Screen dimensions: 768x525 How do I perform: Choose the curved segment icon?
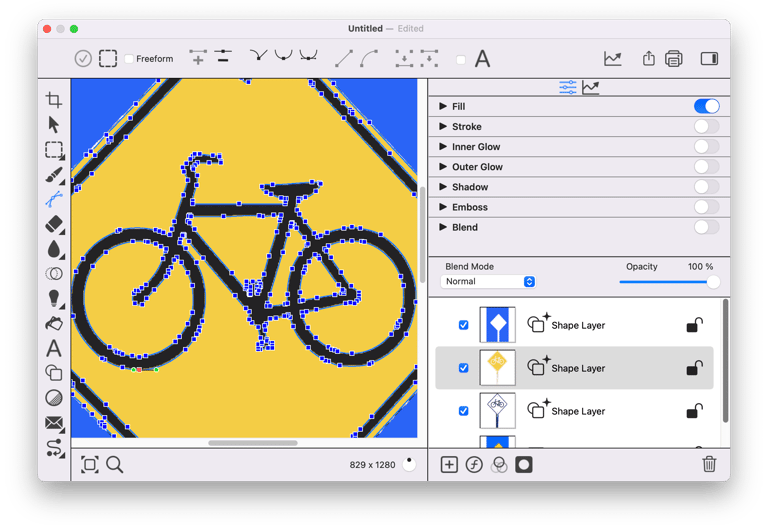click(x=369, y=58)
